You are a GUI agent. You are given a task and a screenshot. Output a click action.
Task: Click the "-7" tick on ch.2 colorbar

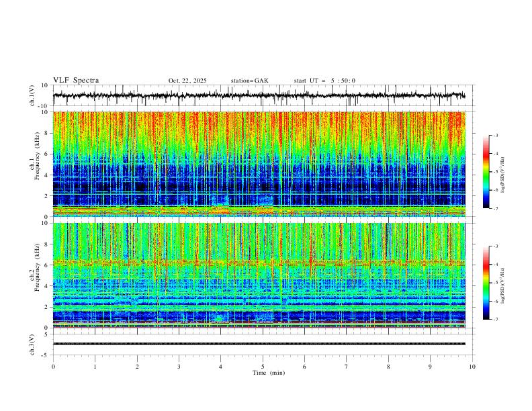(x=495, y=319)
